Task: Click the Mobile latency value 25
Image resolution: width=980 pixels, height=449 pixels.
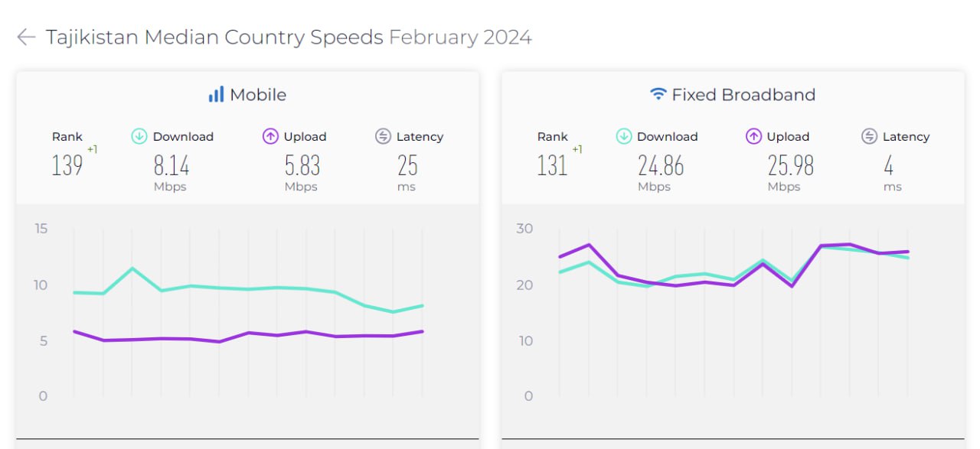Action: pos(407,165)
